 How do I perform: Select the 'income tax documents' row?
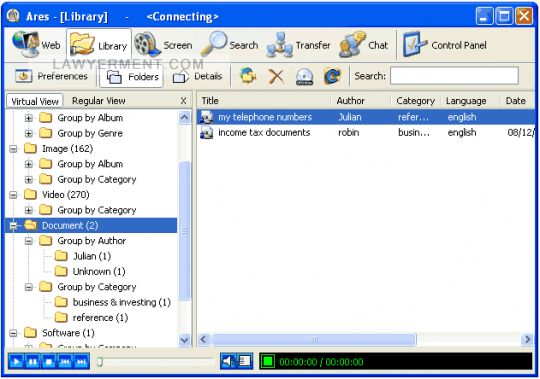coord(366,133)
